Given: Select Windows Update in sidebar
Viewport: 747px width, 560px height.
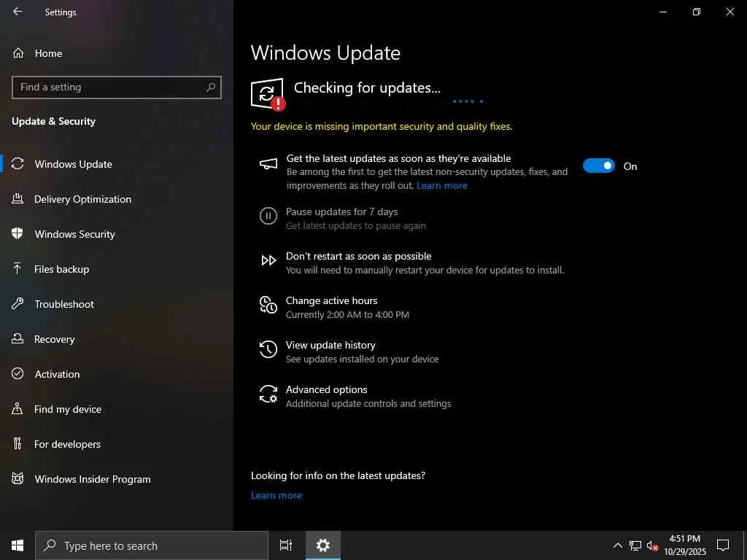Looking at the screenshot, I should (x=117, y=164).
